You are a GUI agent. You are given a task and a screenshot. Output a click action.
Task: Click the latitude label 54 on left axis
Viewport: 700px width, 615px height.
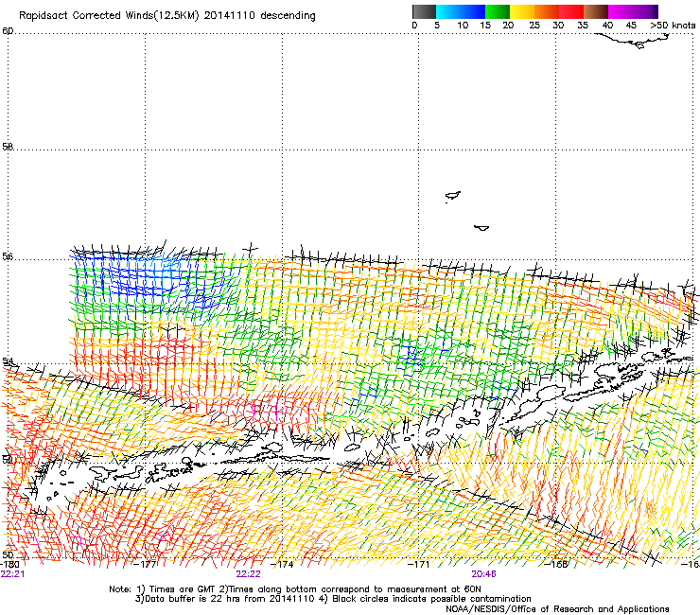point(8,360)
